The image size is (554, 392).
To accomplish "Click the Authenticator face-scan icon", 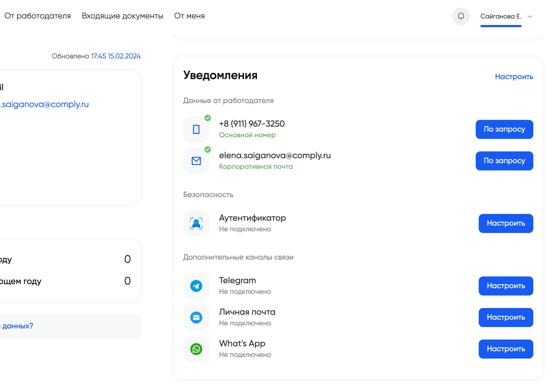I will click(x=196, y=223).
